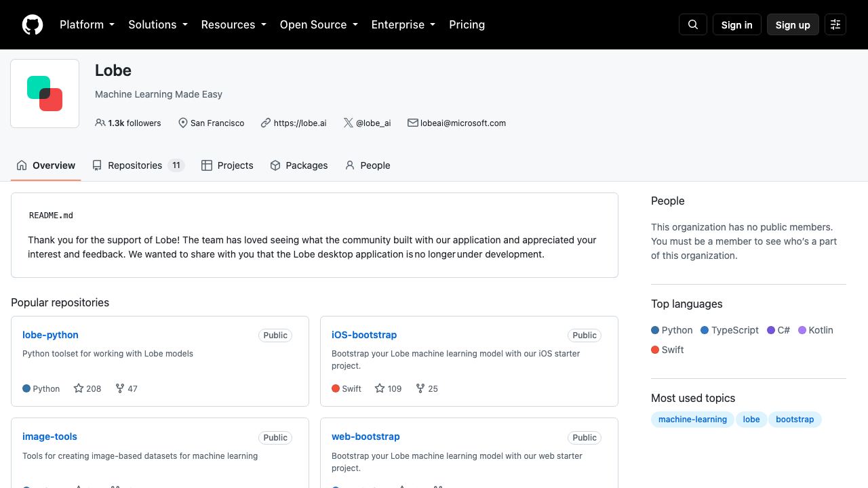
Task: Filter by Kotlin in Top languages
Action: pos(816,330)
